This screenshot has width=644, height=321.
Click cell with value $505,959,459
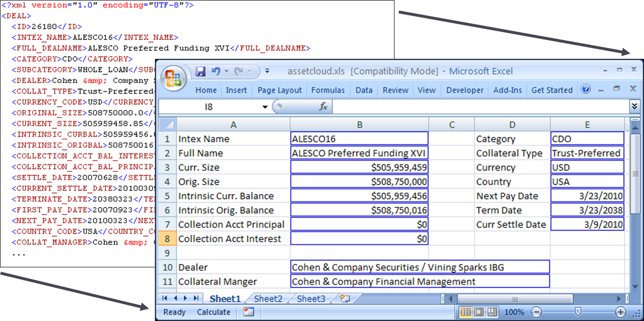359,167
